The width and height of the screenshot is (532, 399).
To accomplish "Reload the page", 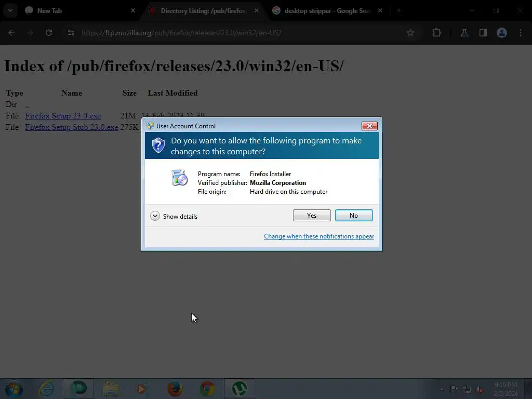I will point(49,33).
